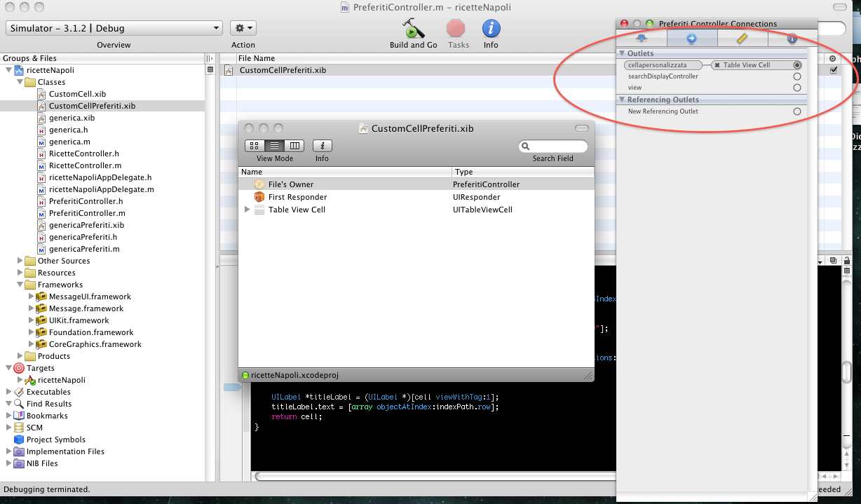
Task: Click the view outlet connection circle
Action: [x=796, y=88]
